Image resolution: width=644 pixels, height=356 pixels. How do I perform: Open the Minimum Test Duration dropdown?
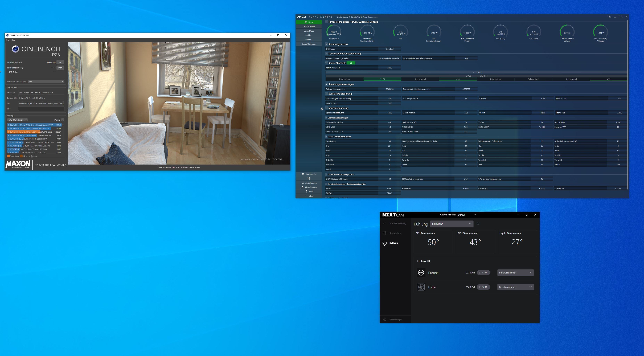click(x=46, y=81)
